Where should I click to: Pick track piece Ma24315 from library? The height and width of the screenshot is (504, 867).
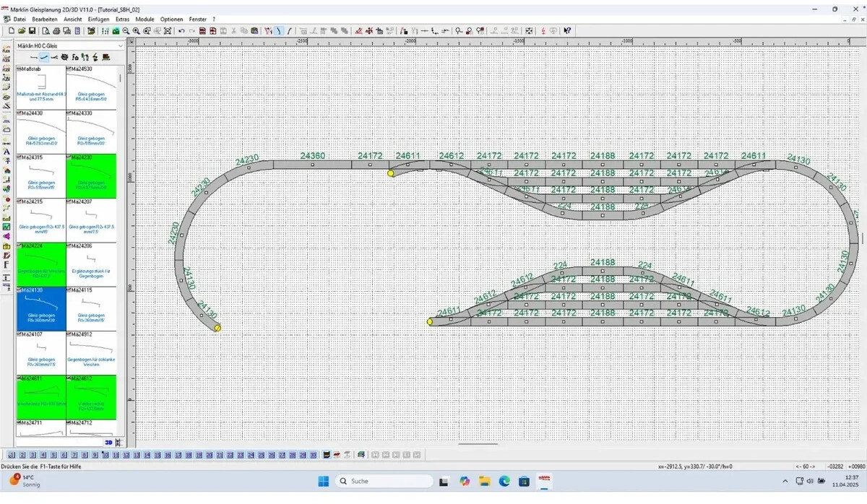pyautogui.click(x=41, y=175)
